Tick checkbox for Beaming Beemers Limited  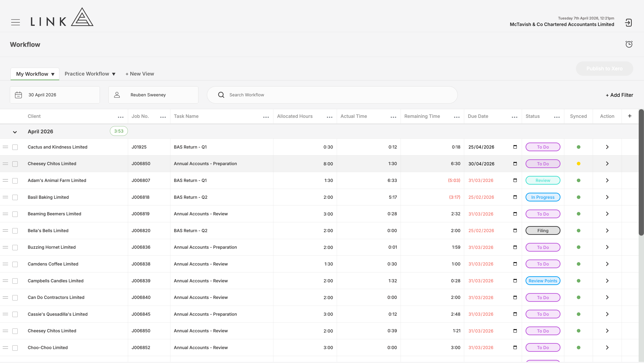coord(15,214)
